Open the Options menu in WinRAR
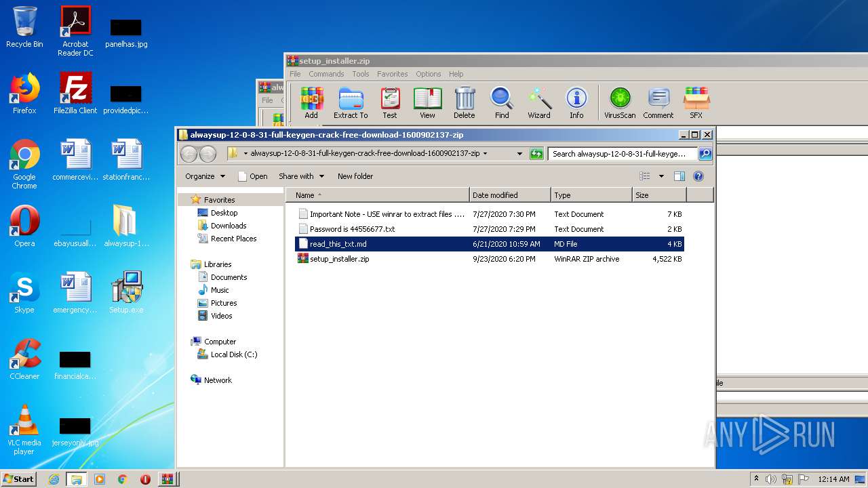 click(x=429, y=74)
